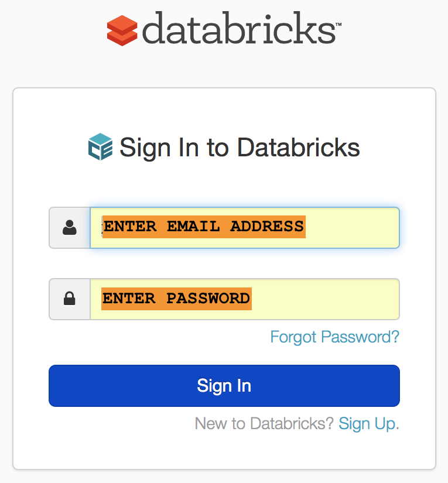
Task: Click empty space right of password placeholder
Action: pos(325,299)
